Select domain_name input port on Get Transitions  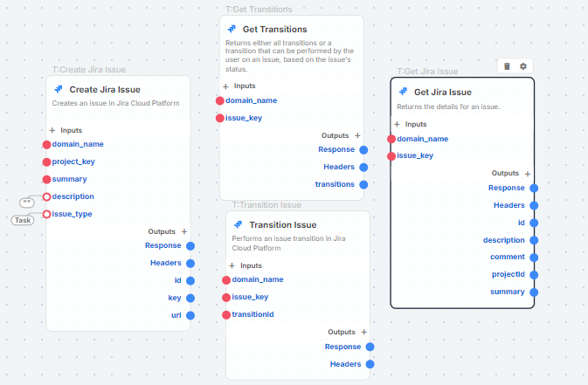(x=220, y=101)
